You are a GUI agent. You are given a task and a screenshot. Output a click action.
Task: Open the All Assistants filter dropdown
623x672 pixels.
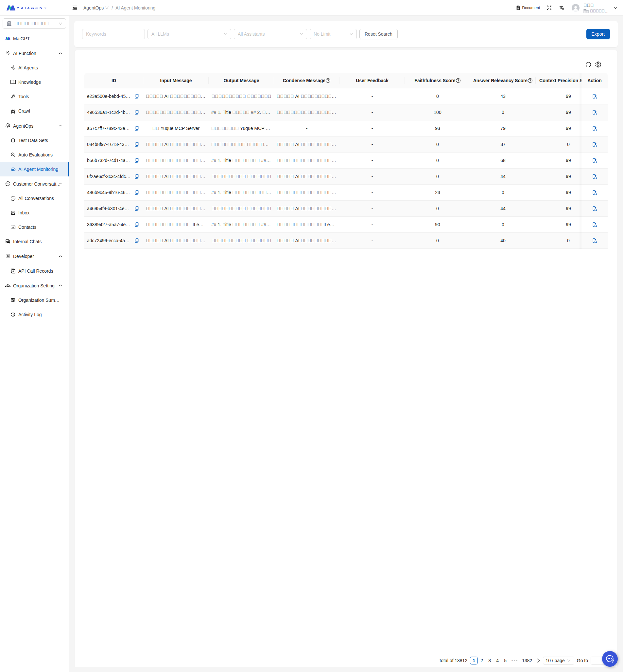click(x=270, y=34)
